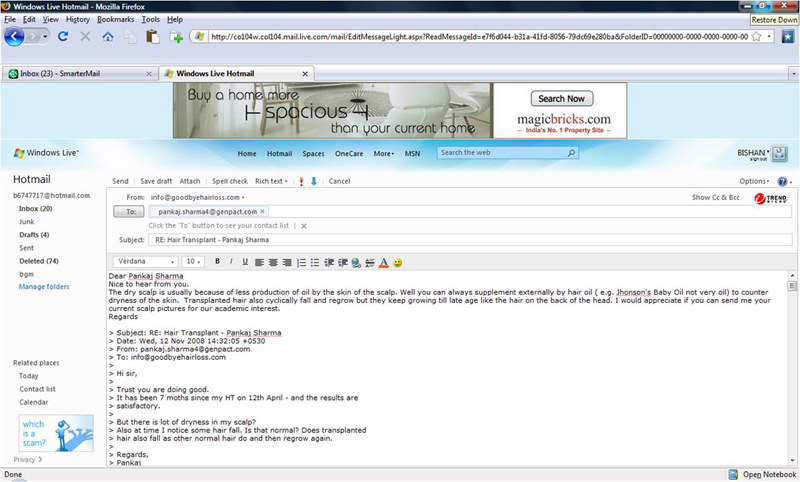This screenshot has width=800, height=482.
Task: Open the Drafts (4) folder
Action: point(34,234)
